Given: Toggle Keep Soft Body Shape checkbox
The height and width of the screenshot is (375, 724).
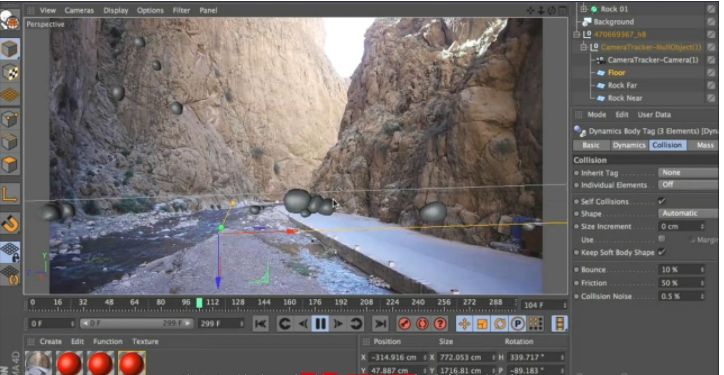Looking at the screenshot, I should pos(662,252).
